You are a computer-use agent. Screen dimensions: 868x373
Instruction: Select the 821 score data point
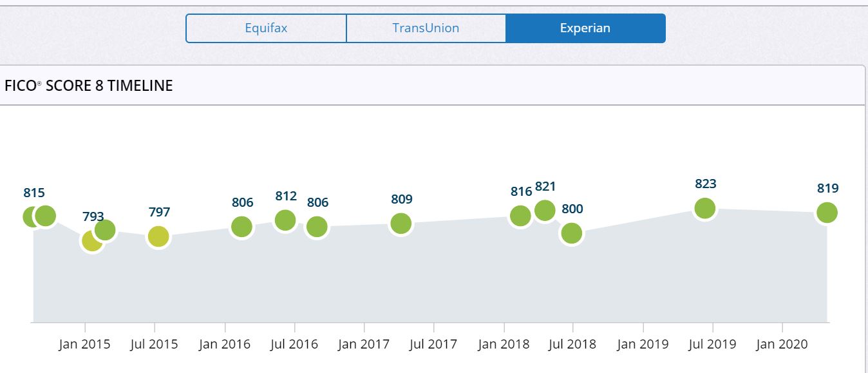tap(545, 210)
